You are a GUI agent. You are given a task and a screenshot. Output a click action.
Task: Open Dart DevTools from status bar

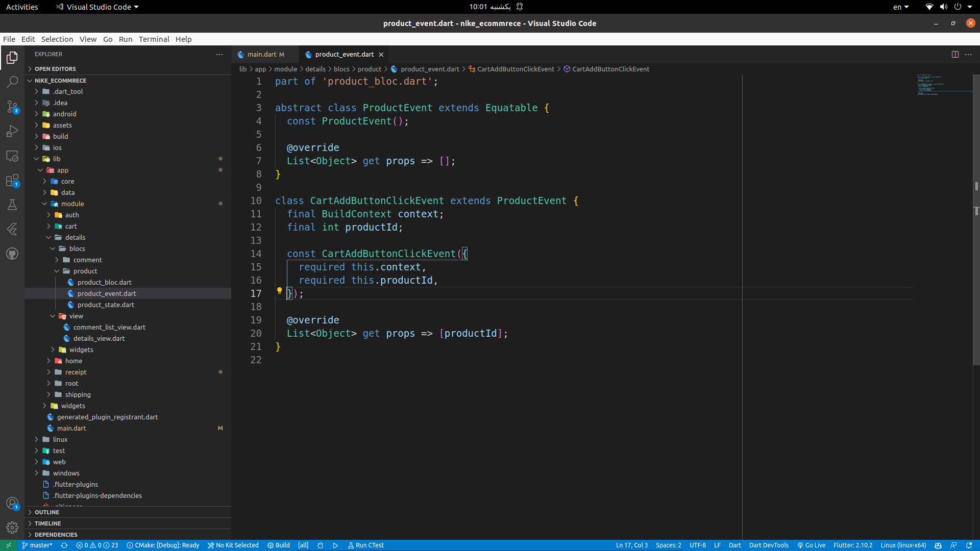tap(769, 545)
